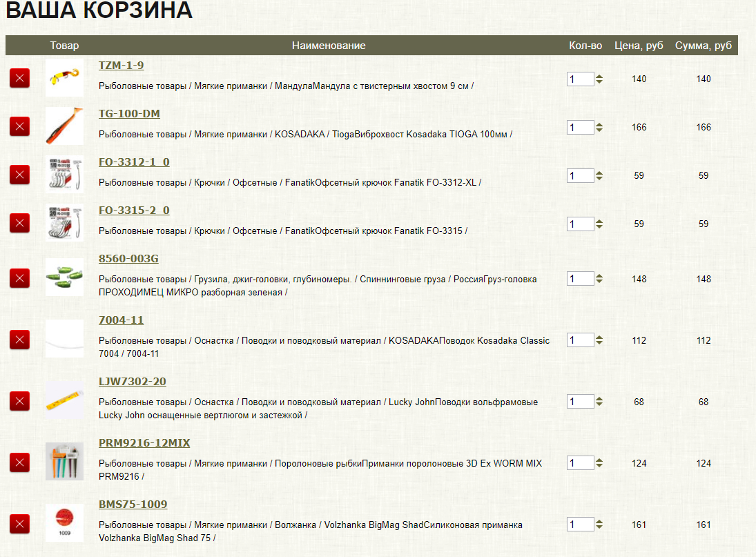Click the 'Кол-во' column header
756x557 pixels.
point(585,46)
